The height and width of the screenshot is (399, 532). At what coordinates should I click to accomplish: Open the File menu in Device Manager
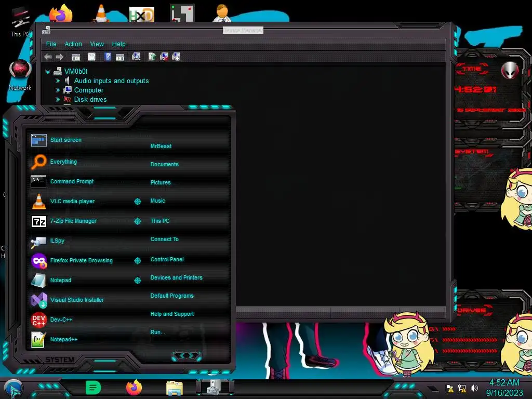click(51, 44)
